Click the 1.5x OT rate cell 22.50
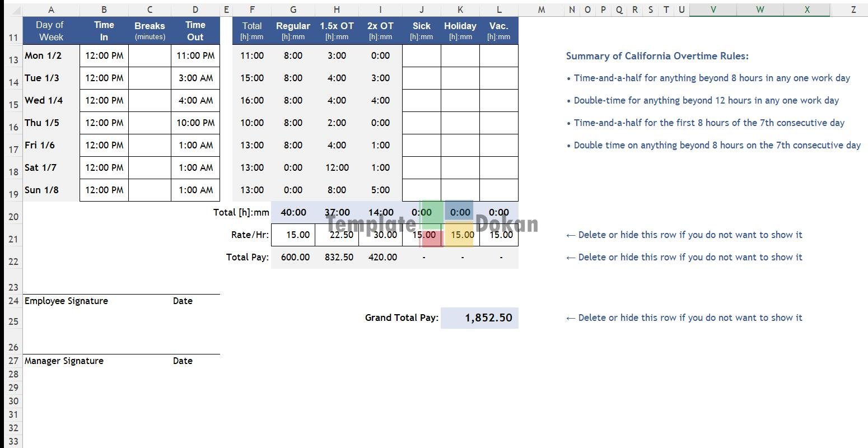868x448 pixels. (337, 235)
